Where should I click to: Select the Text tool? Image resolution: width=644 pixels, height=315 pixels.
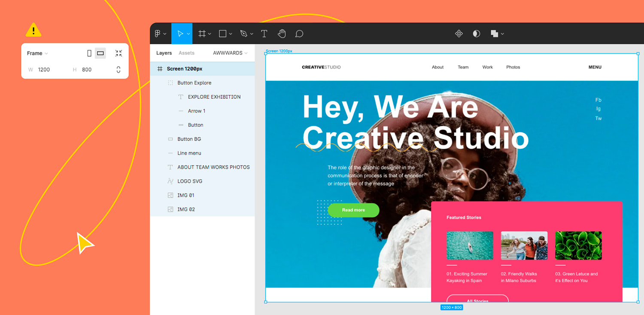click(264, 34)
